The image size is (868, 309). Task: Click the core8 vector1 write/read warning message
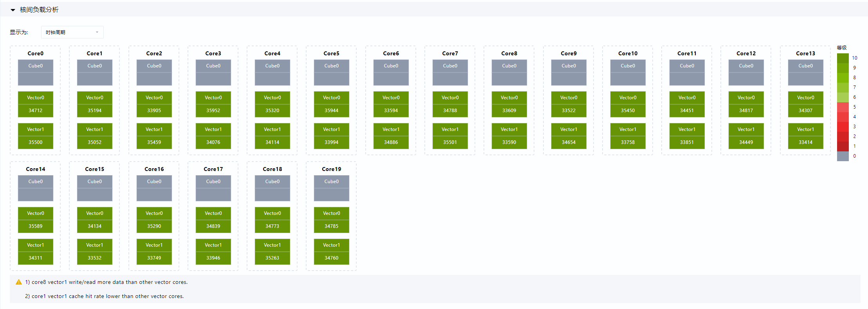pos(106,282)
